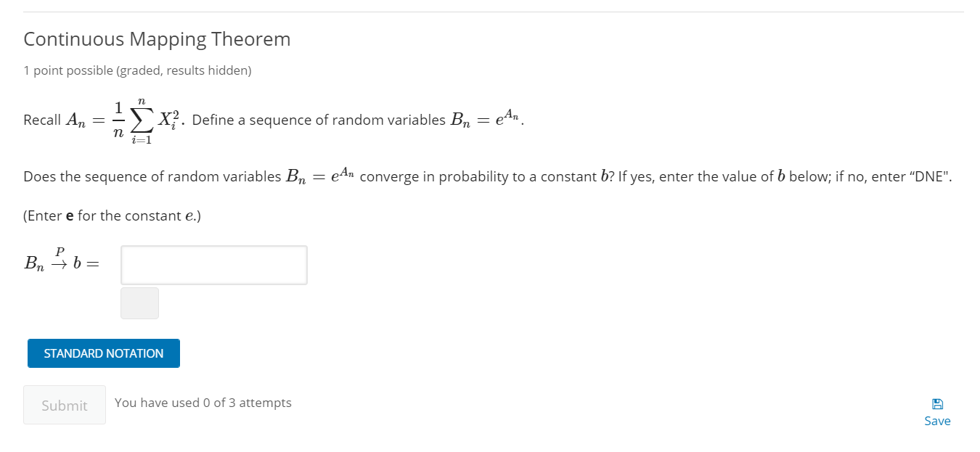Activate STANDARD NOTATION display mode
The width and height of the screenshot is (980, 452).
point(103,353)
